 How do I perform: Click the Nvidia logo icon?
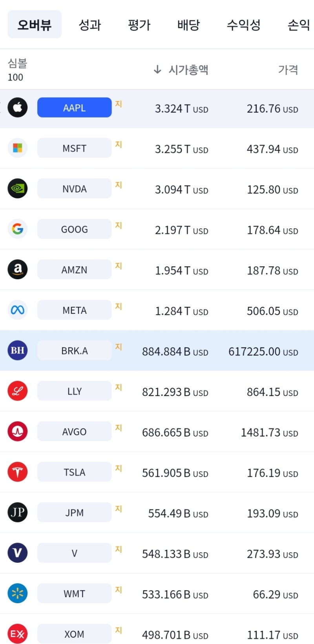coord(18,189)
